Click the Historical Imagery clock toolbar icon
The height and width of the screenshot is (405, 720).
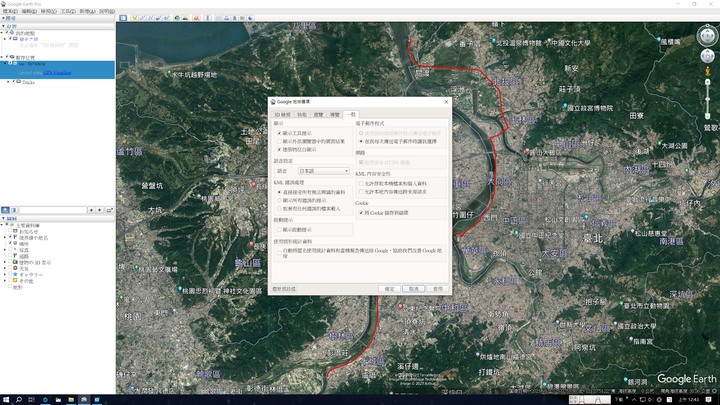pos(177,18)
